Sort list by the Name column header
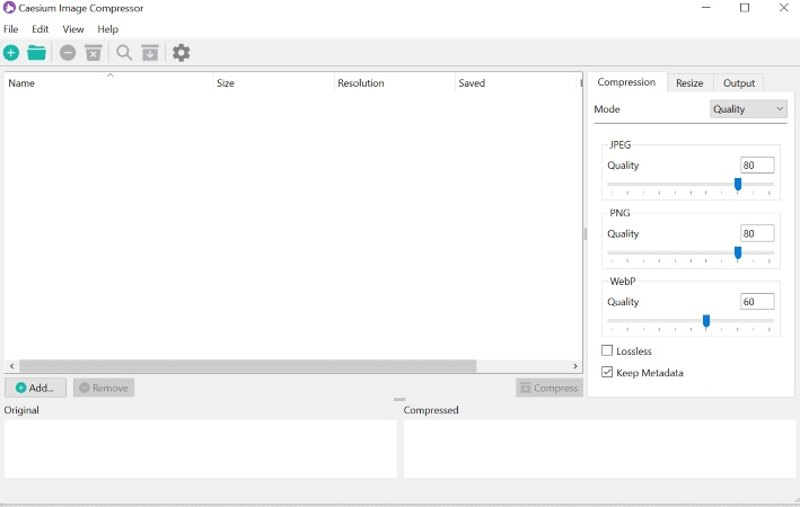Screen dimensions: 800x507 109,83
